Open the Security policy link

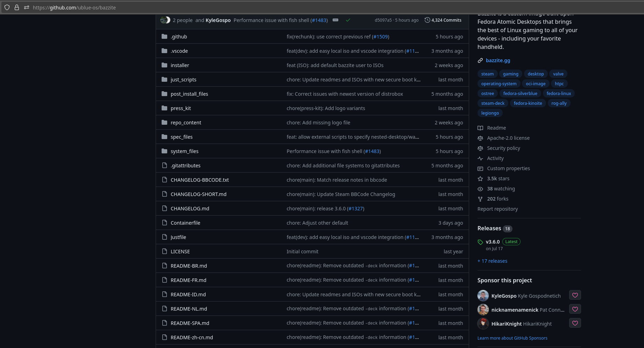503,148
